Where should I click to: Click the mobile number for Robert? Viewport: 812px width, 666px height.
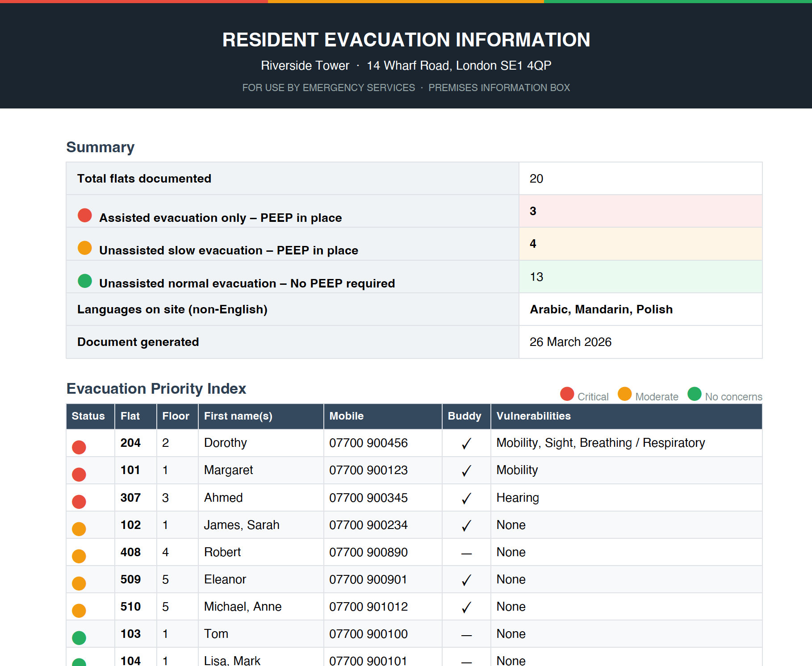(x=368, y=552)
